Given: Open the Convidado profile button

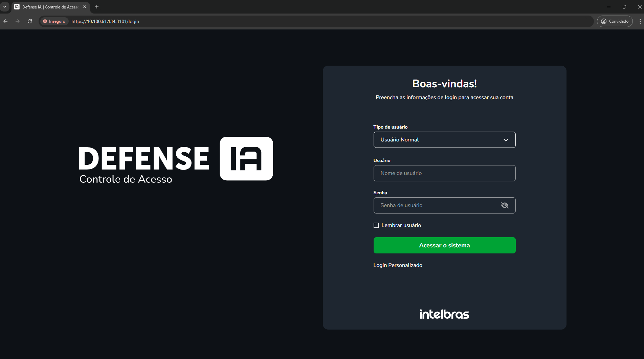Looking at the screenshot, I should (x=615, y=21).
